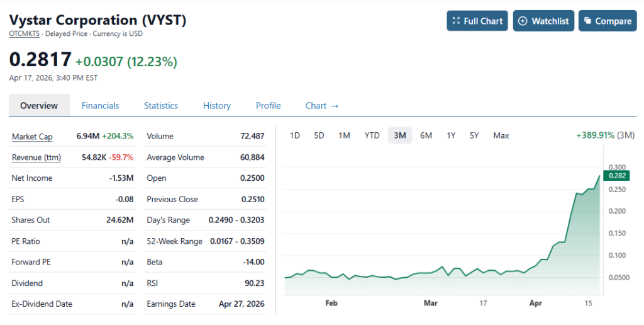The width and height of the screenshot is (644, 325).
Task: Open the Statistics tab
Action: click(x=161, y=106)
